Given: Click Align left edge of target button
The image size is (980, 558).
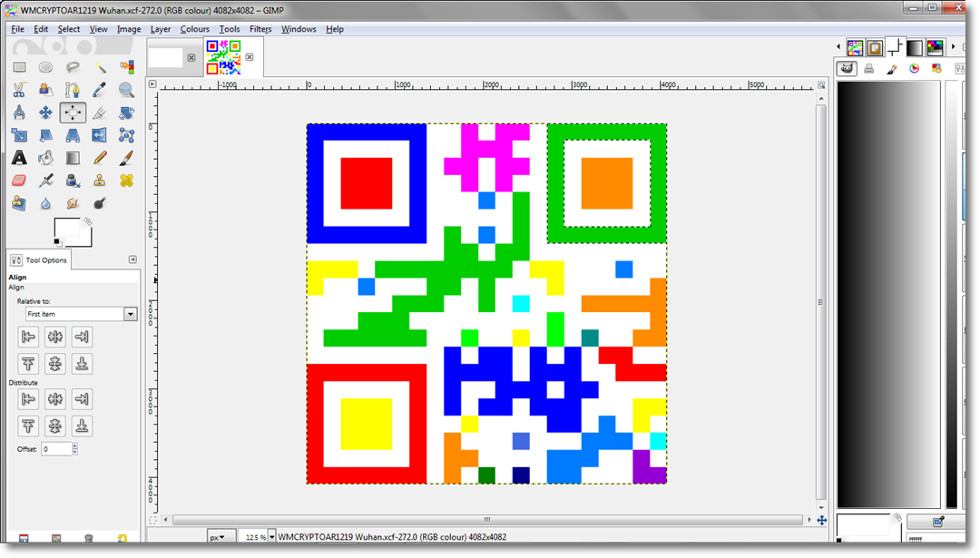Looking at the screenshot, I should point(28,337).
